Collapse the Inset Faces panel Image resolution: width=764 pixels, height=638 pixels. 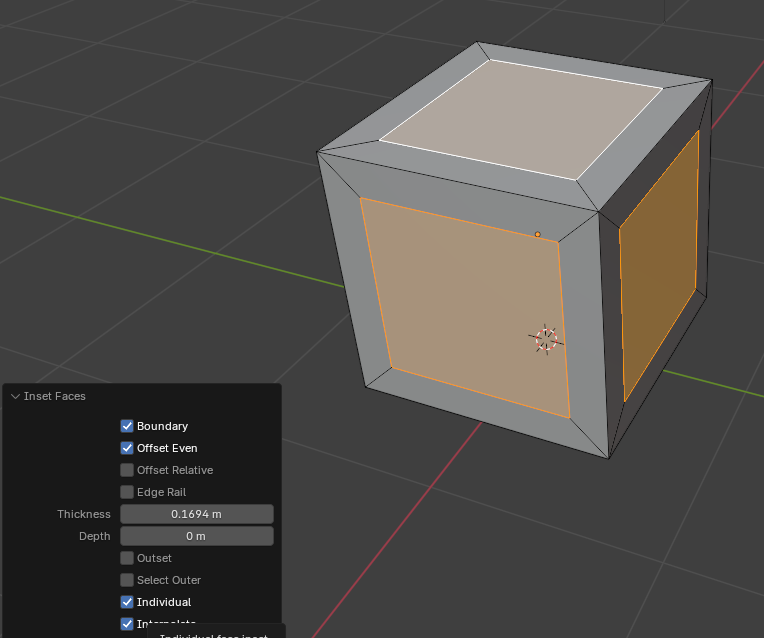[15, 396]
